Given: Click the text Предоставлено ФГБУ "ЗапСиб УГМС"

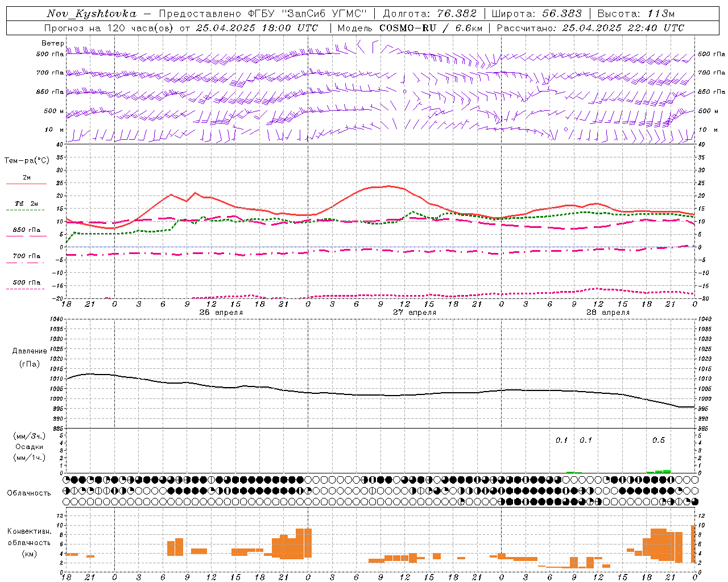Looking at the screenshot, I should [263, 14].
